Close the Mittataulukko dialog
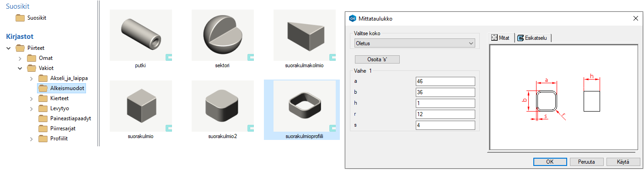Viewport: 644px width, 171px height. tap(635, 18)
